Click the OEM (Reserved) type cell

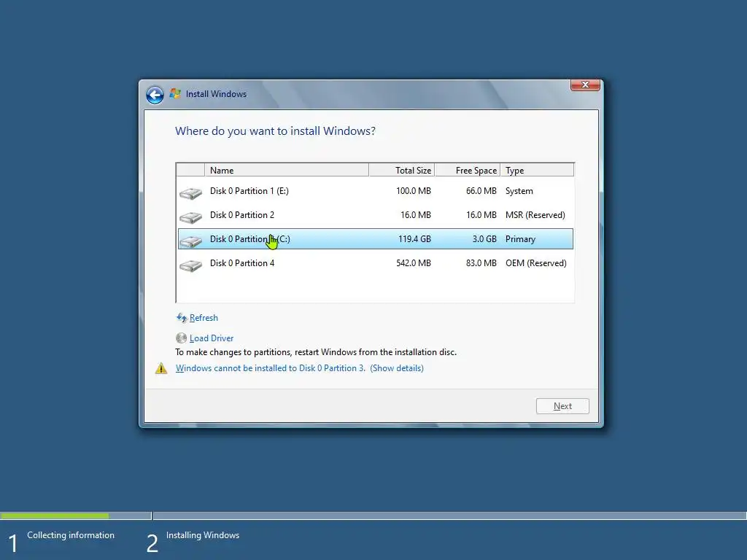[536, 262]
